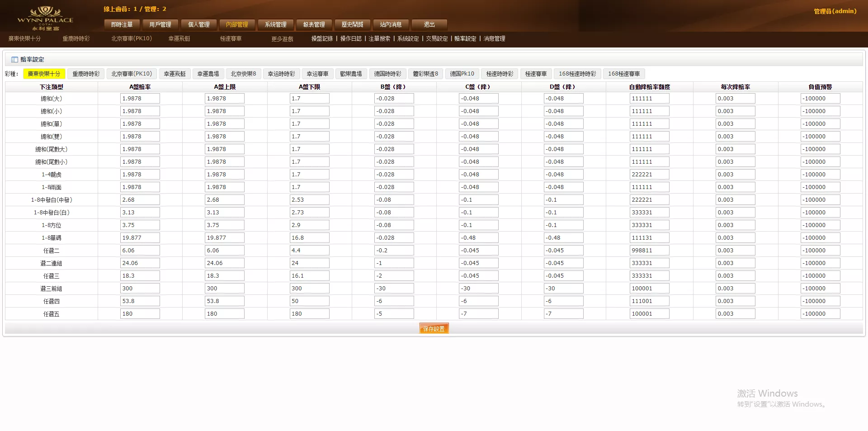This screenshot has width=868, height=431.
Task: Edit the A盤賠率 field for 總和(大)
Action: tap(140, 98)
